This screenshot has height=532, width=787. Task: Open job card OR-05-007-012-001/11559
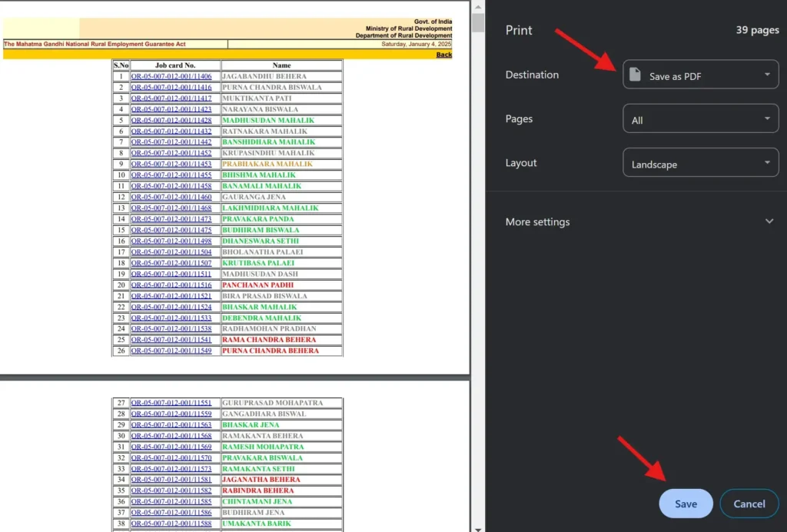coord(171,414)
